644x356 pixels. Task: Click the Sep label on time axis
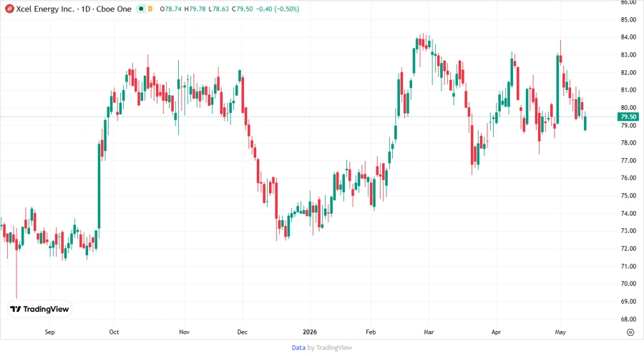tap(49, 332)
